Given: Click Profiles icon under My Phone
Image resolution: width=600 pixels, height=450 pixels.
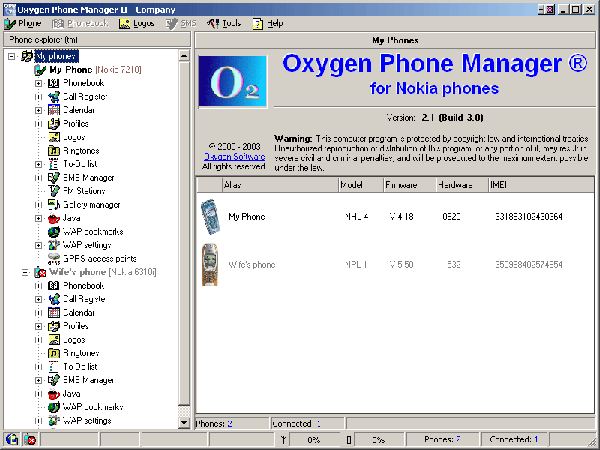Looking at the screenshot, I should pos(54,124).
